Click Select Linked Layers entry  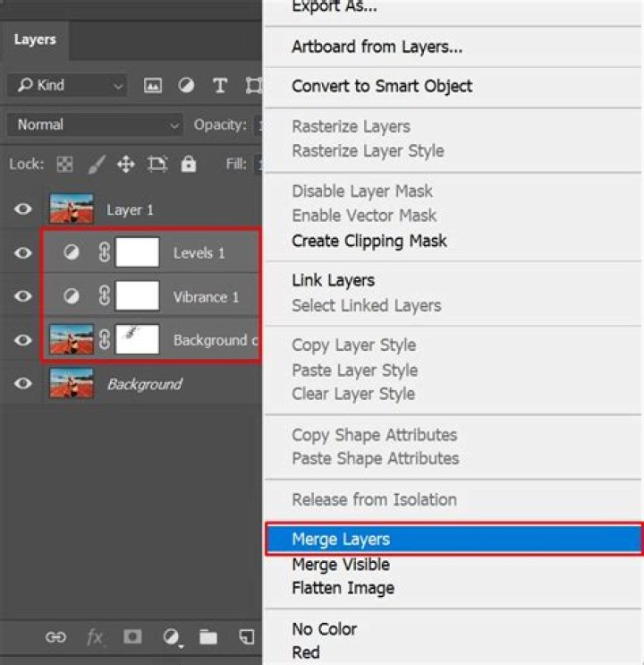(367, 305)
